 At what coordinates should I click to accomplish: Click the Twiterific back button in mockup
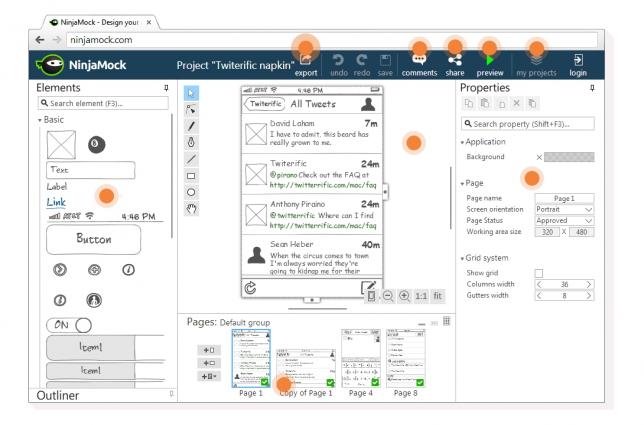click(264, 104)
